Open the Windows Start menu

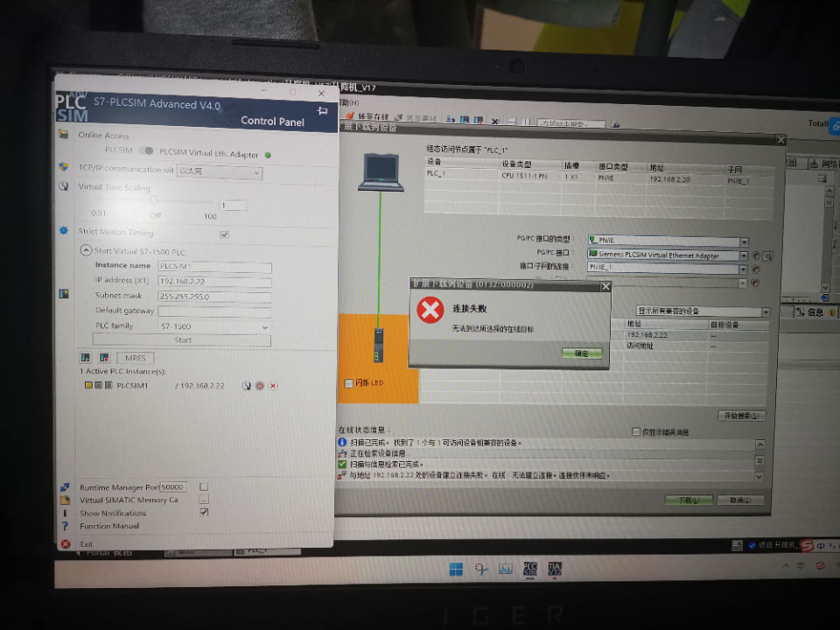pos(456,569)
